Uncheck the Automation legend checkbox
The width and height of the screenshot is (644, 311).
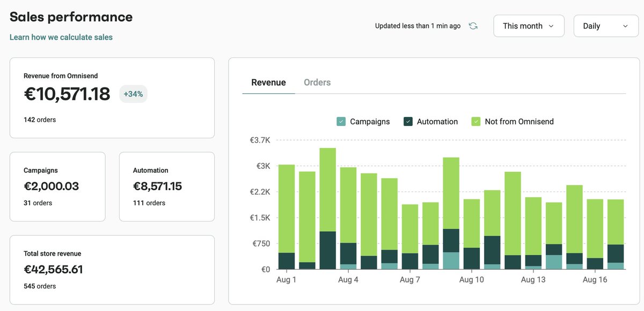pyautogui.click(x=408, y=122)
